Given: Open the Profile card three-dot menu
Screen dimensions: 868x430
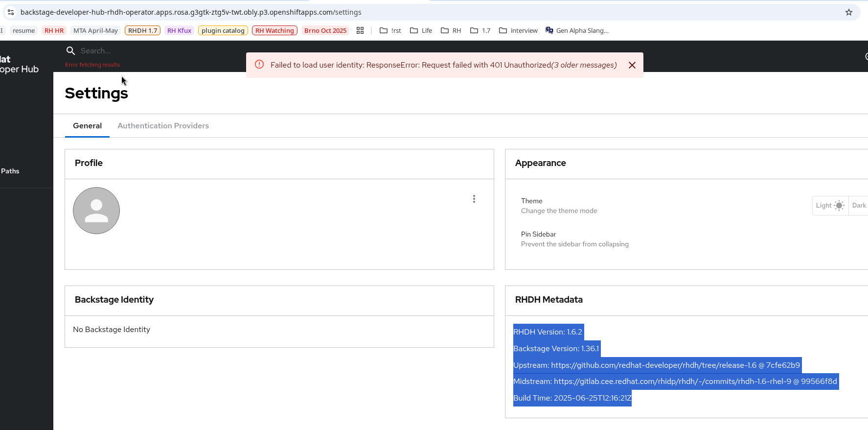Looking at the screenshot, I should pos(474,199).
